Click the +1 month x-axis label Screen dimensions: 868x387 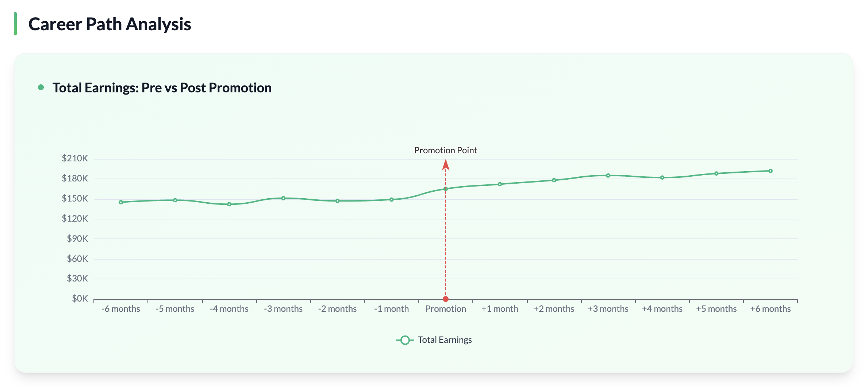500,309
